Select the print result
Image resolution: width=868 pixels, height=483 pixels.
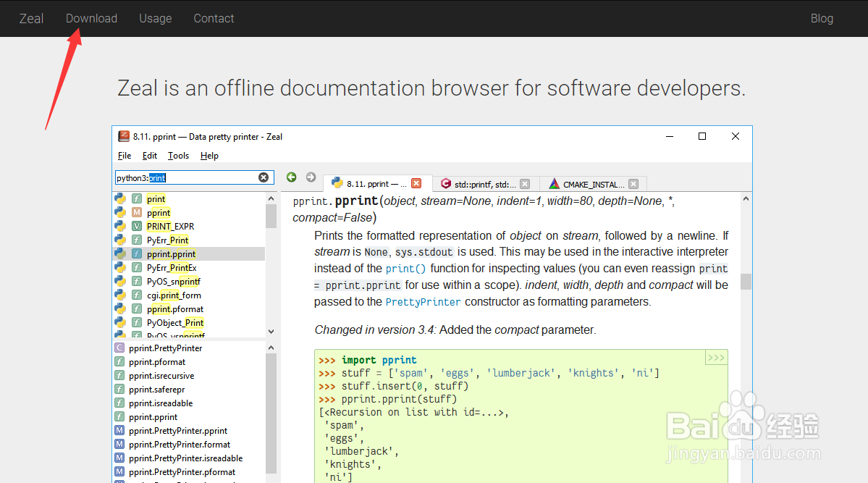(x=156, y=199)
